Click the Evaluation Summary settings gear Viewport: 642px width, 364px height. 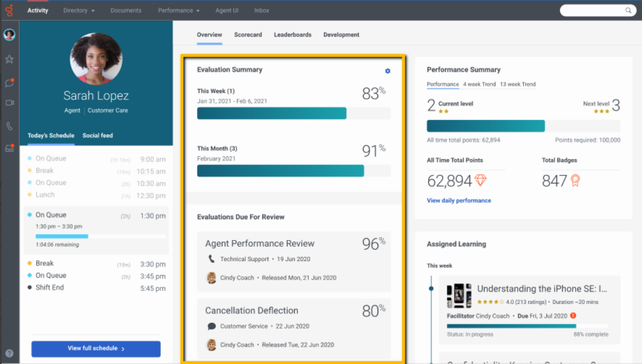[388, 71]
